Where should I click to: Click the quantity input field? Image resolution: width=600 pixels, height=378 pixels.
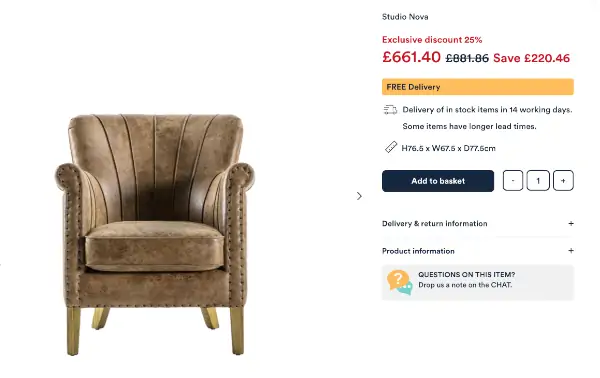pos(538,181)
